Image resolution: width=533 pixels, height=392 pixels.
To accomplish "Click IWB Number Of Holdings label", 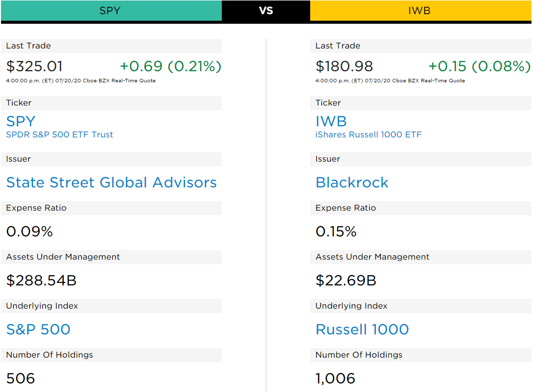I will pyautogui.click(x=359, y=355).
